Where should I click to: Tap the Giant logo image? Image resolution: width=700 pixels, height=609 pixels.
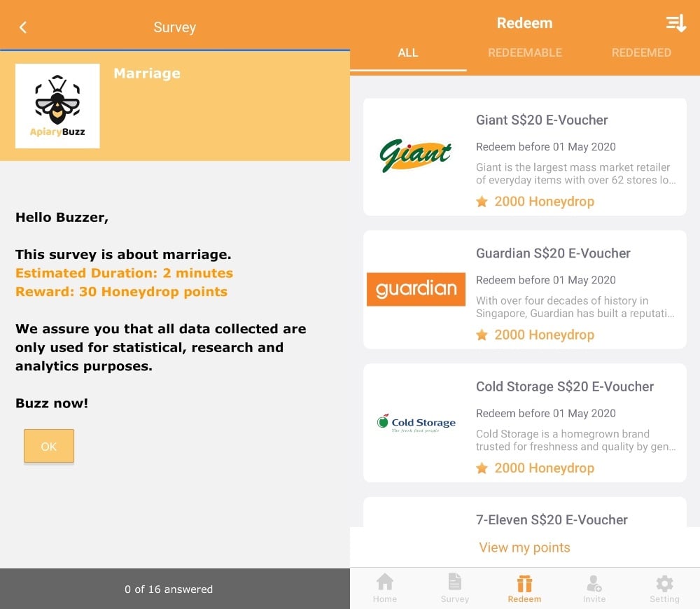click(x=416, y=155)
